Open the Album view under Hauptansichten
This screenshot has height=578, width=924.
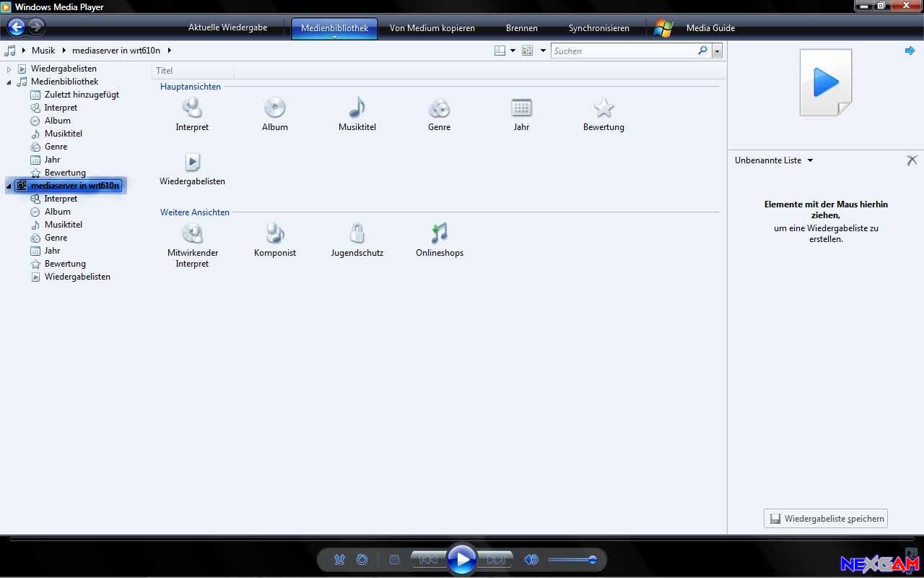(274, 114)
